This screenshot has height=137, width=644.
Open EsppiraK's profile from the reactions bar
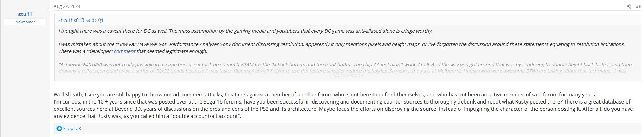tap(72, 129)
